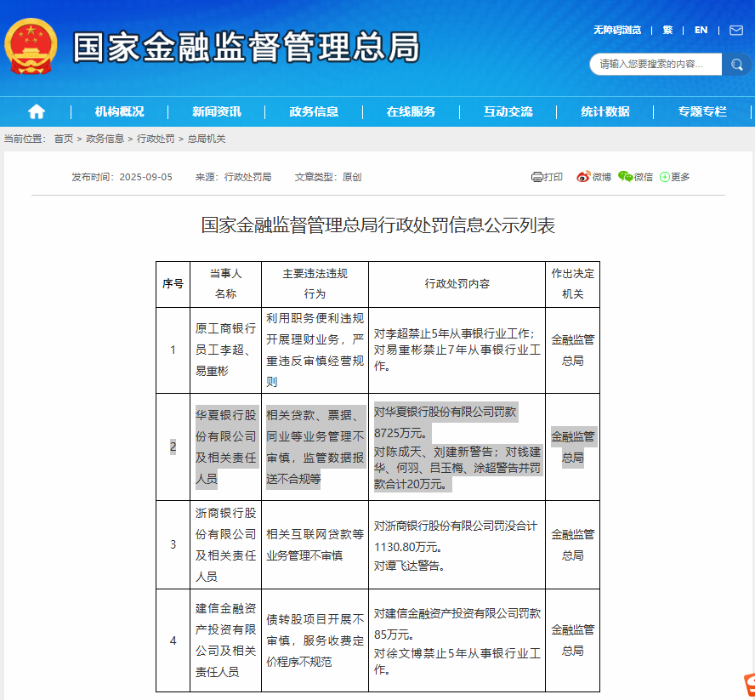
Task: Click serial number 4 cell
Action: click(x=173, y=640)
